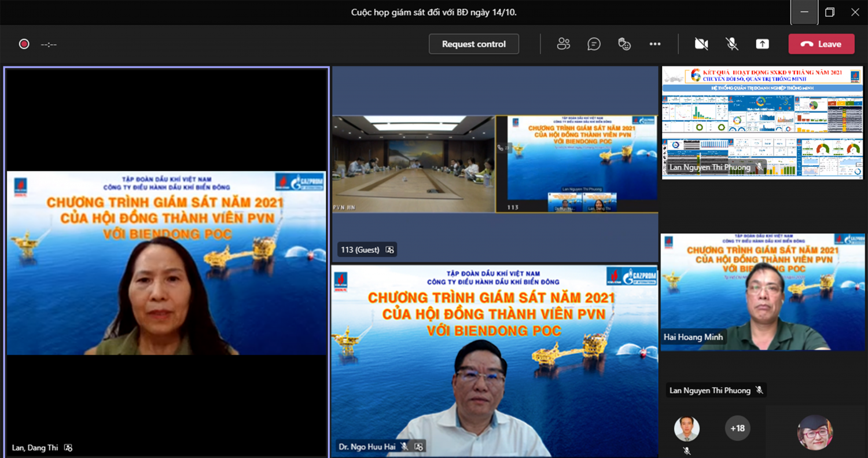The image size is (868, 458).
Task: Click the muted mic icon under Hai Hoang Minh's tile
Action: coord(759,390)
